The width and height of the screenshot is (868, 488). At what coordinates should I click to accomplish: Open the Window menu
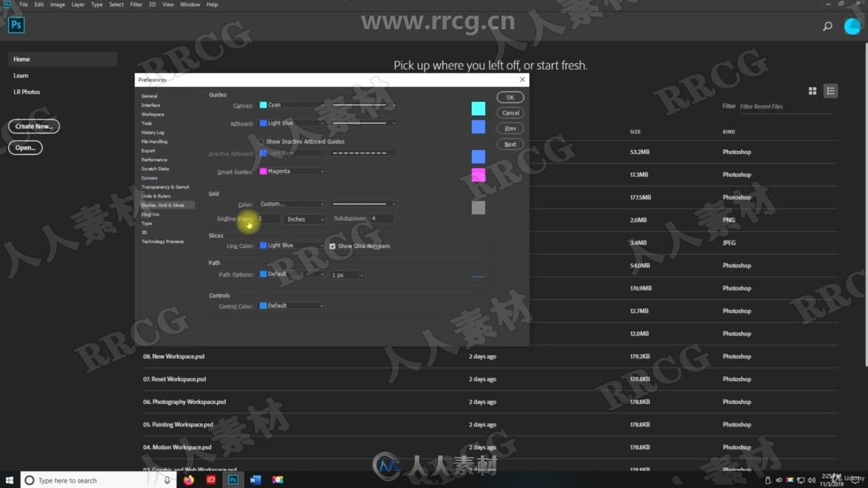click(190, 4)
